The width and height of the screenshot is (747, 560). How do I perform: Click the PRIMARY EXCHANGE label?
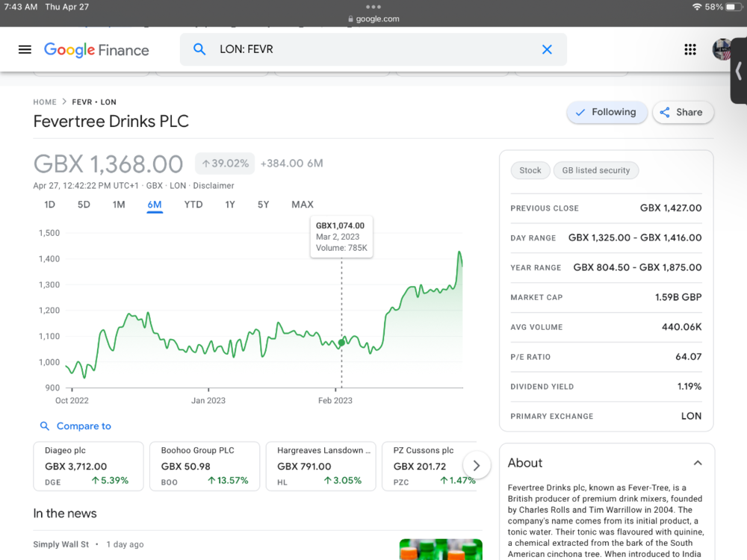point(552,416)
